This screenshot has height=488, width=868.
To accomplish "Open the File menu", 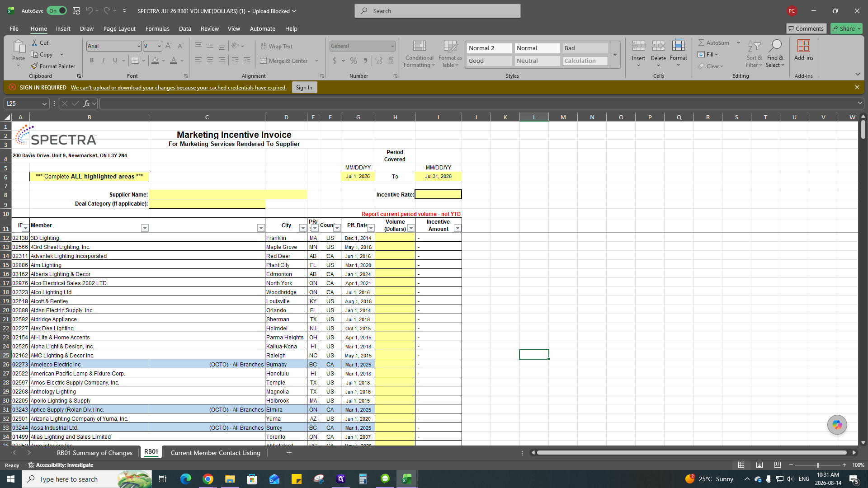I will pyautogui.click(x=14, y=28).
